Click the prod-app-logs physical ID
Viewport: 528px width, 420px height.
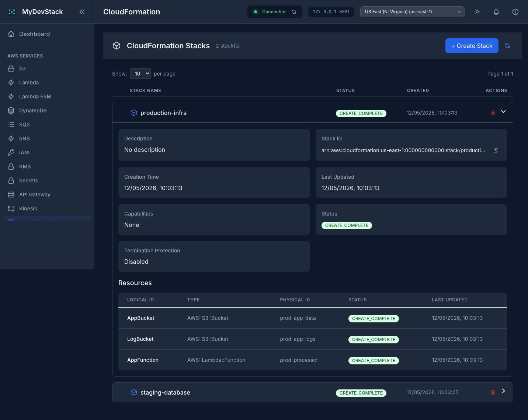point(298,339)
